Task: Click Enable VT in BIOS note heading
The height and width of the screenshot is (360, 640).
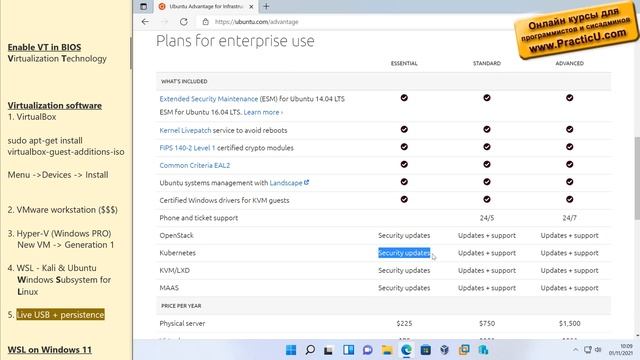Action: click(x=44, y=47)
